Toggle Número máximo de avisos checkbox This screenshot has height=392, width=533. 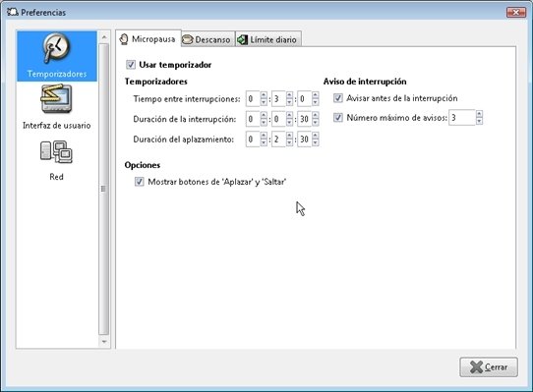(x=338, y=118)
